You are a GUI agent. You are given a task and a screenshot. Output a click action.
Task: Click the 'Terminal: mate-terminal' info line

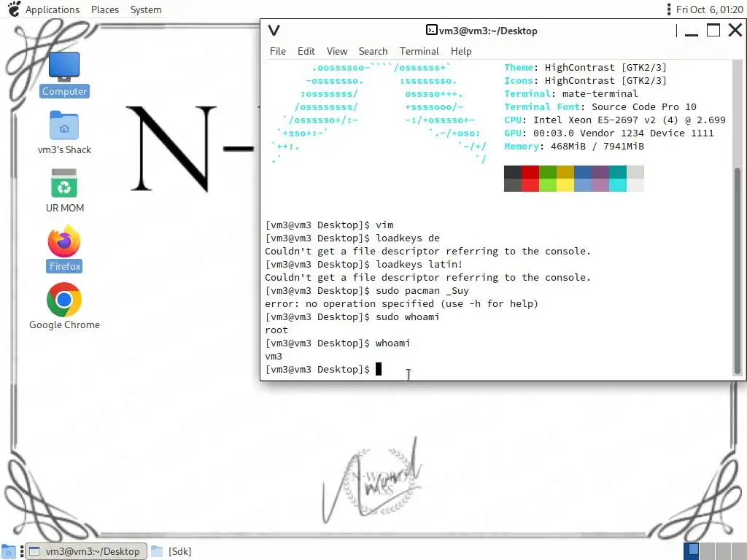coord(570,94)
